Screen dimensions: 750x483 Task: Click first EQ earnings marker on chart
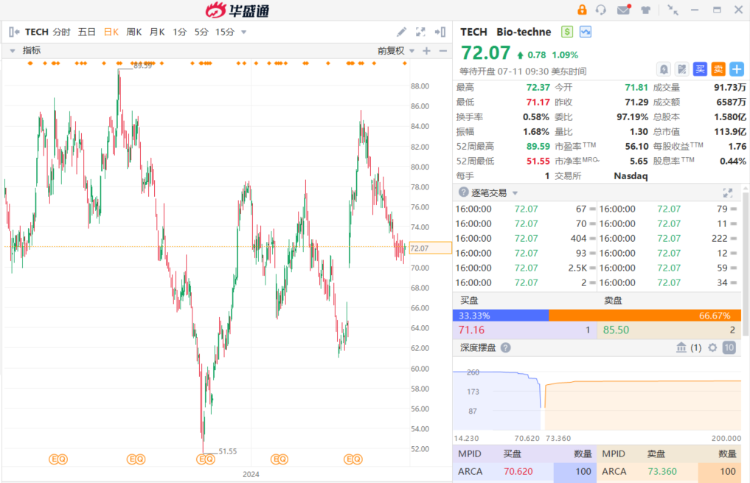[x=58, y=460]
